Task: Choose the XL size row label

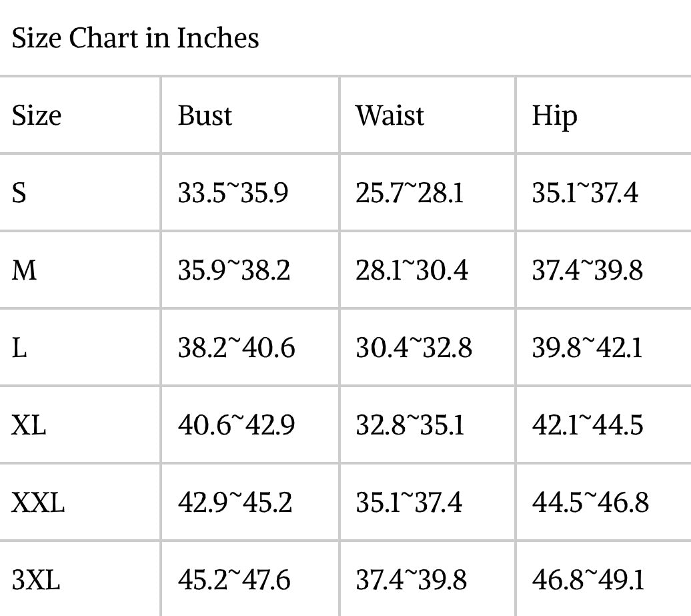Action: 29,425
